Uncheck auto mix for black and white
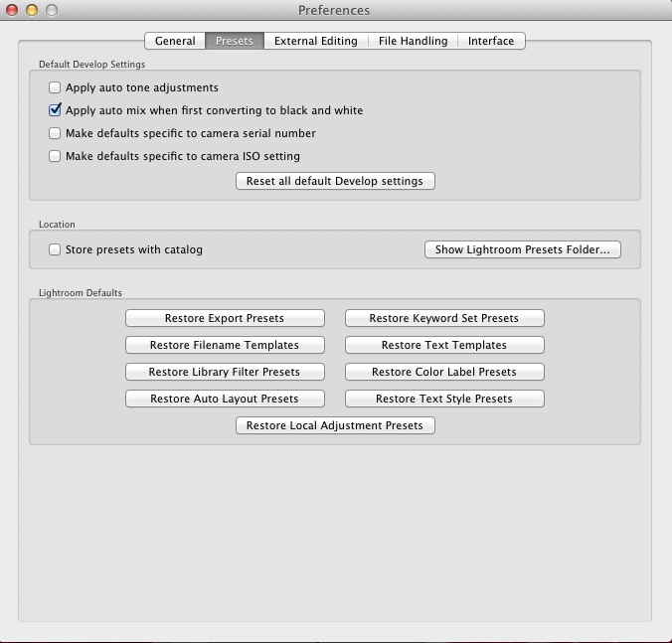672x643 pixels. pyautogui.click(x=56, y=110)
